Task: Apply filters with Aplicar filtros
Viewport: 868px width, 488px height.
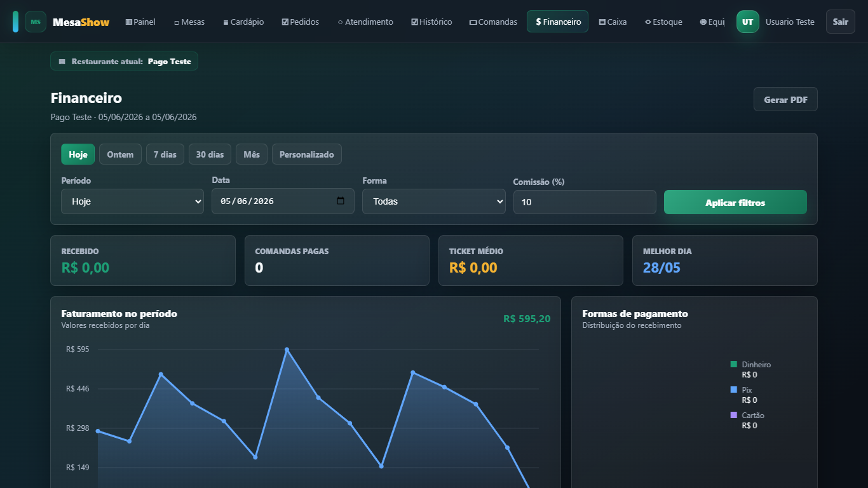Action: [735, 202]
